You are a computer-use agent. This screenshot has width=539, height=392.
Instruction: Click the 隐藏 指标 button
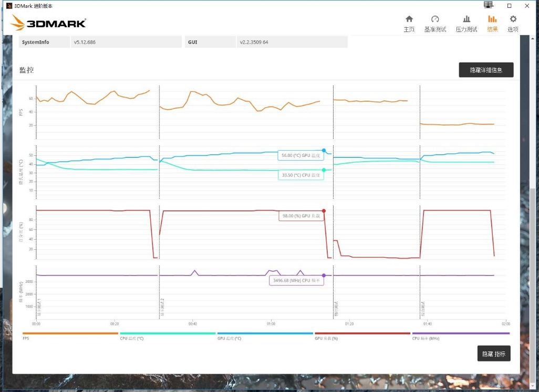point(494,353)
